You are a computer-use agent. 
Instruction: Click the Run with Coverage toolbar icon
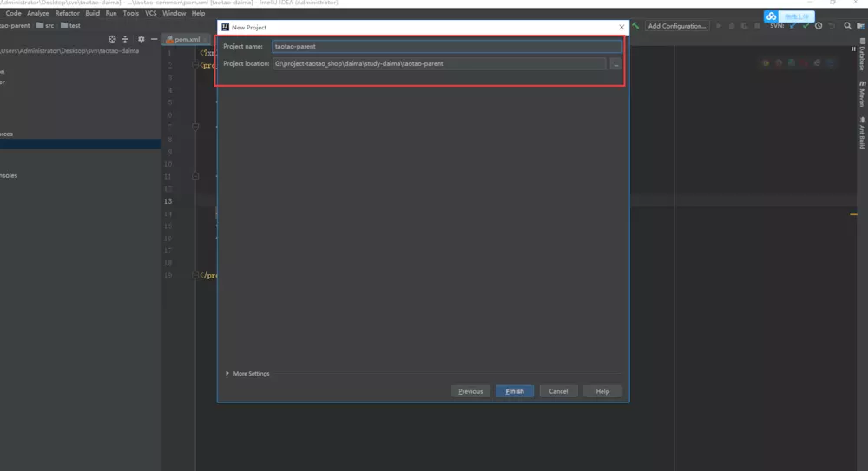tap(744, 26)
